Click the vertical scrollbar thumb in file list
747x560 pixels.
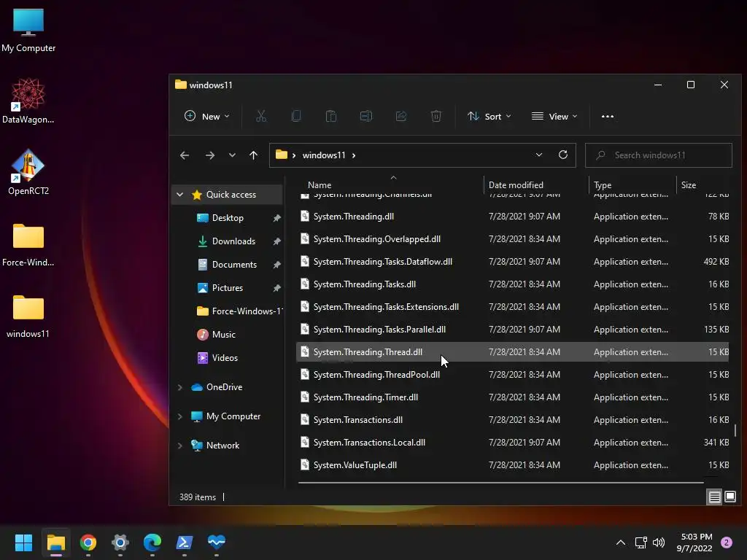[x=735, y=430]
